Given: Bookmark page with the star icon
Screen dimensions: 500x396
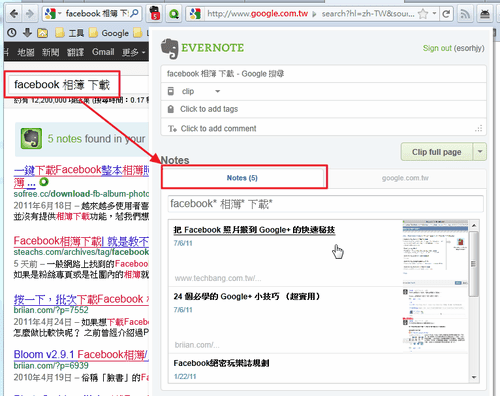Looking at the screenshot, I should point(423,14).
